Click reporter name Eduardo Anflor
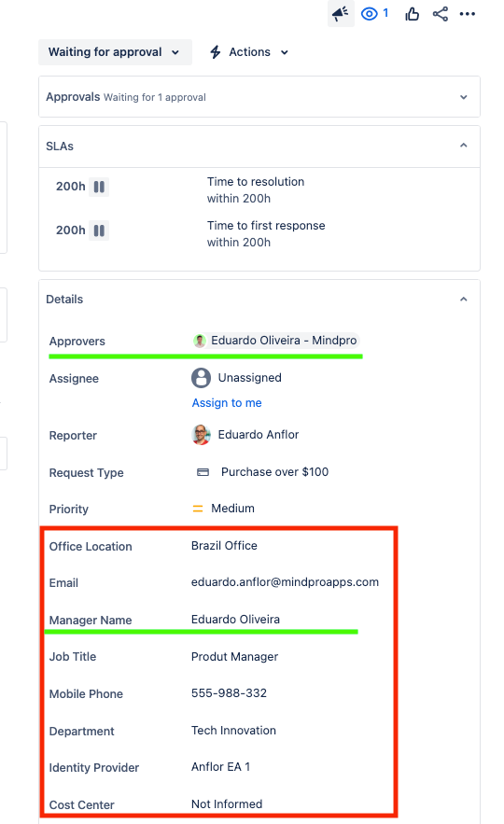Screen dimensions: 504x824 coord(258,435)
